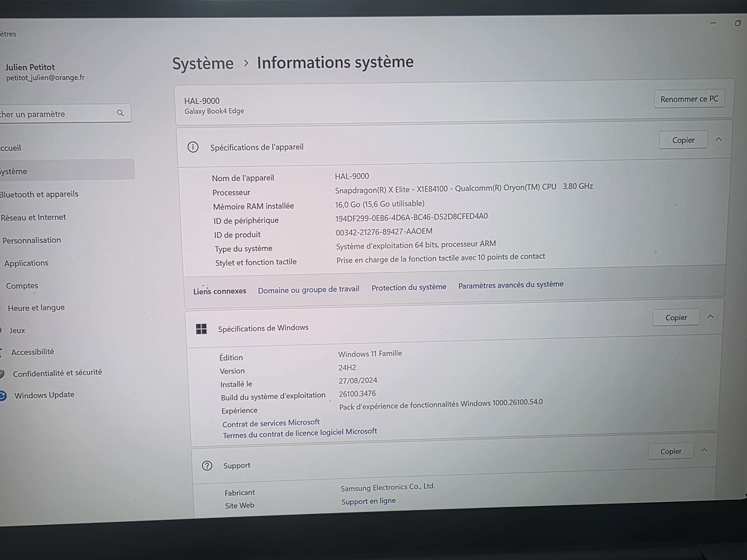
Task: Collapse Spécifications de l'appareil section
Action: click(x=719, y=139)
